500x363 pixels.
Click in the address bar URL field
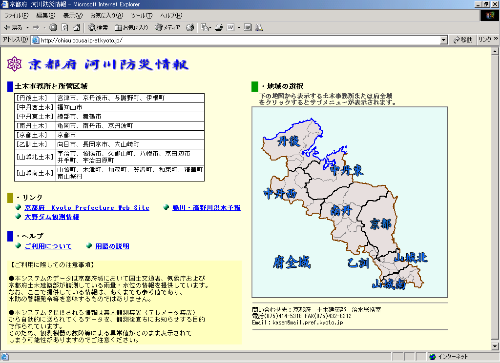240,40
